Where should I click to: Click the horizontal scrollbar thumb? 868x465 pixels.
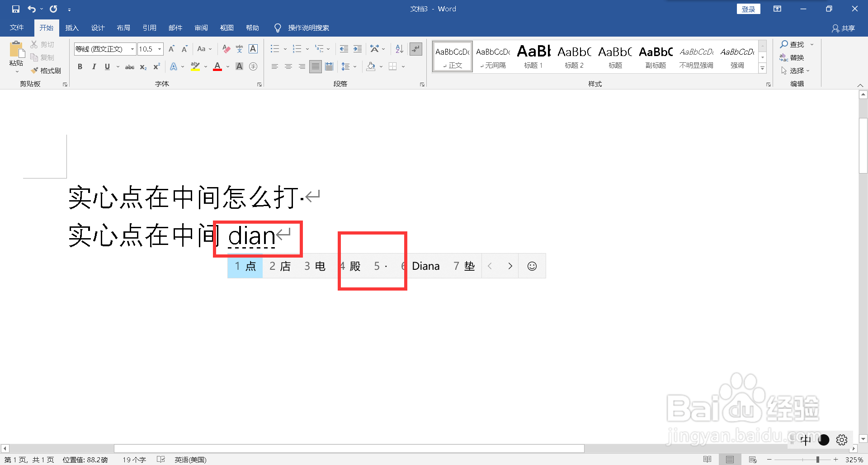coord(349,448)
